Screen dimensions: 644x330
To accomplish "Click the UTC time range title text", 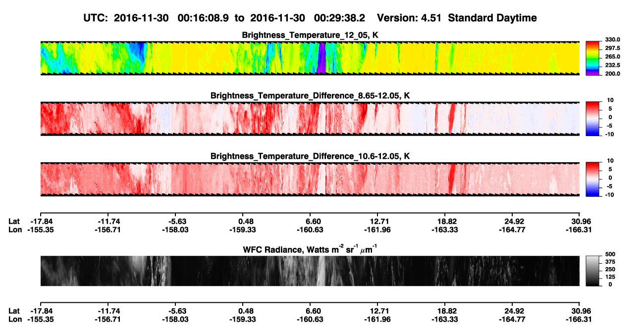I will point(224,18).
